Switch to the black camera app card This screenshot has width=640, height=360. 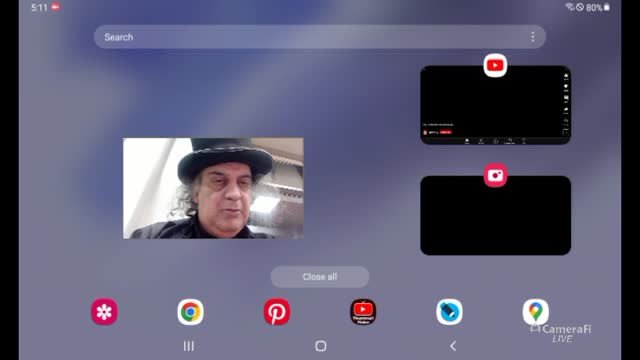coord(496,216)
